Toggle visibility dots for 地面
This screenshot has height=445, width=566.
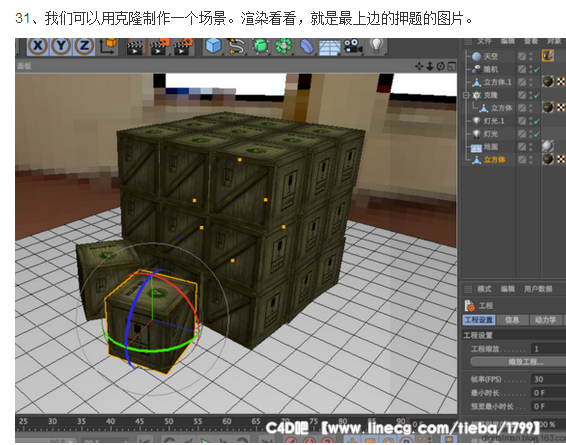click(531, 147)
